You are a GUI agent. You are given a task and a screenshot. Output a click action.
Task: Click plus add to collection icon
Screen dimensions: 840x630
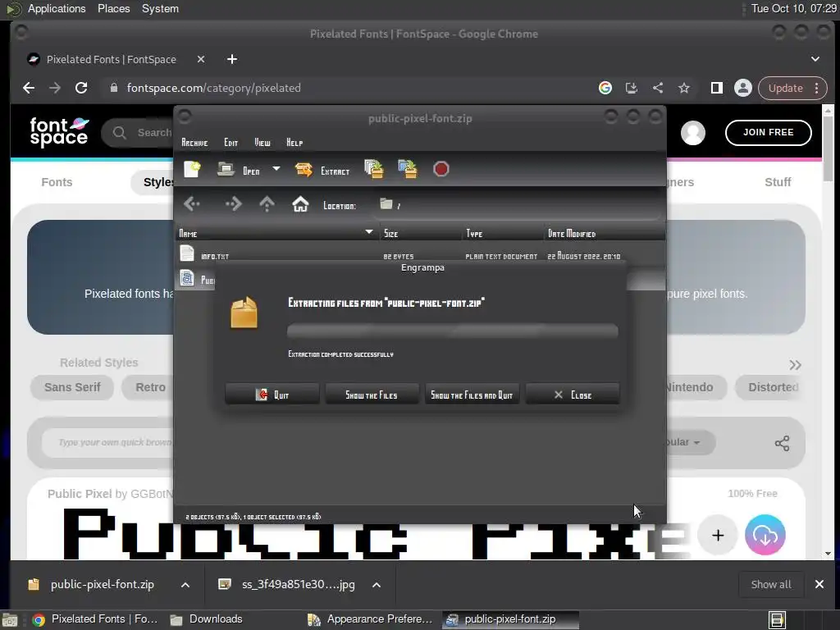(x=718, y=535)
